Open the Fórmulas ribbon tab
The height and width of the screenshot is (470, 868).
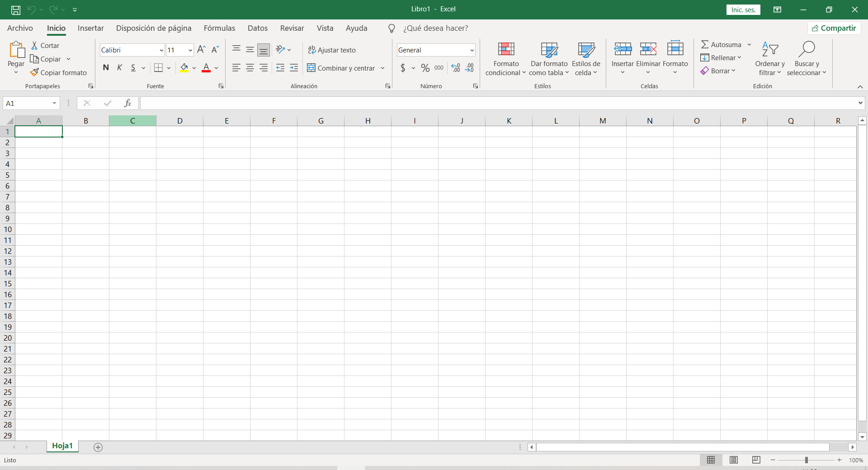point(219,28)
